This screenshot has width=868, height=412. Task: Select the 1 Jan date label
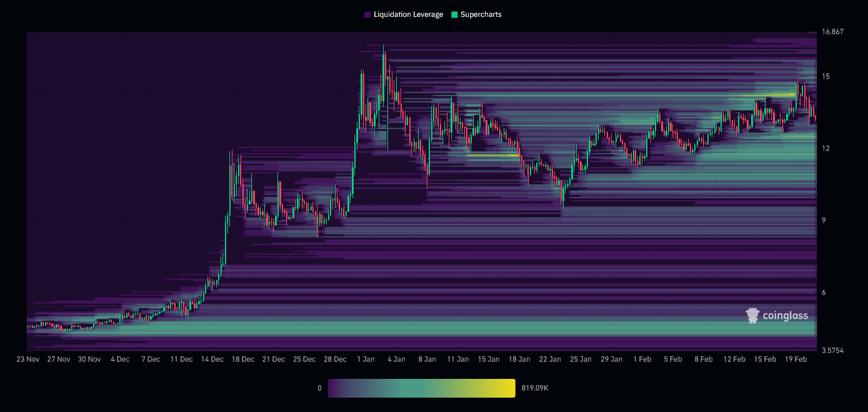tap(366, 359)
